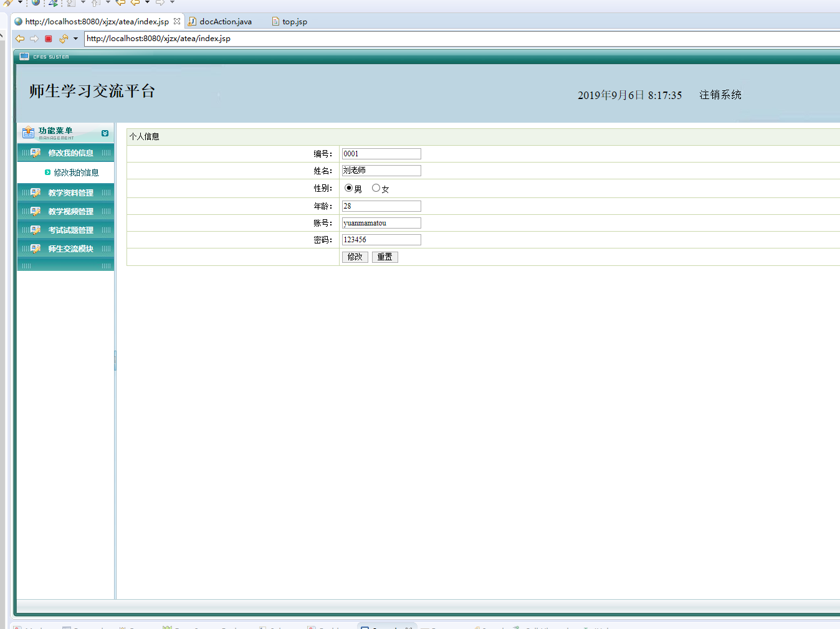Click the browser back arrow icon
Screen dimensions: 840x629
(x=20, y=39)
